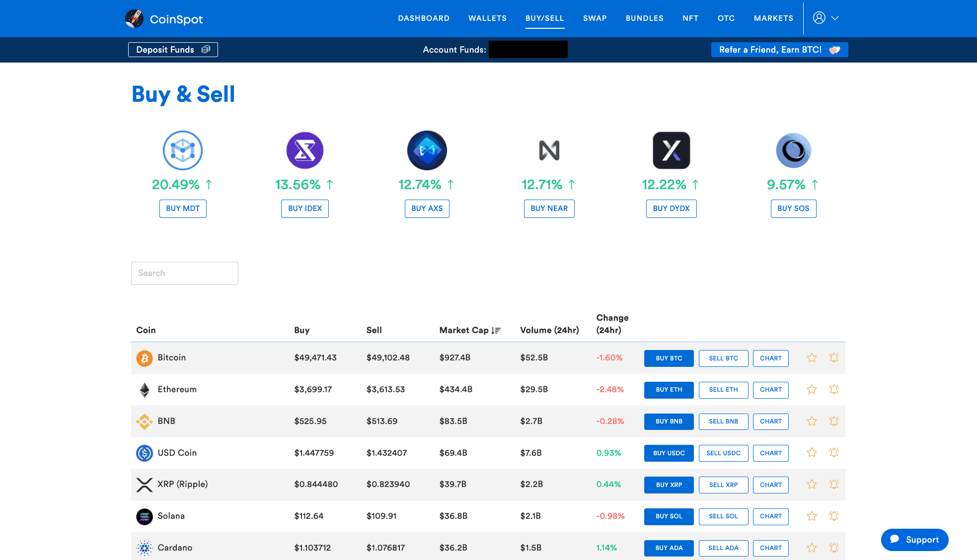Image resolution: width=977 pixels, height=560 pixels.
Task: Click the Solana coin icon
Action: click(145, 516)
